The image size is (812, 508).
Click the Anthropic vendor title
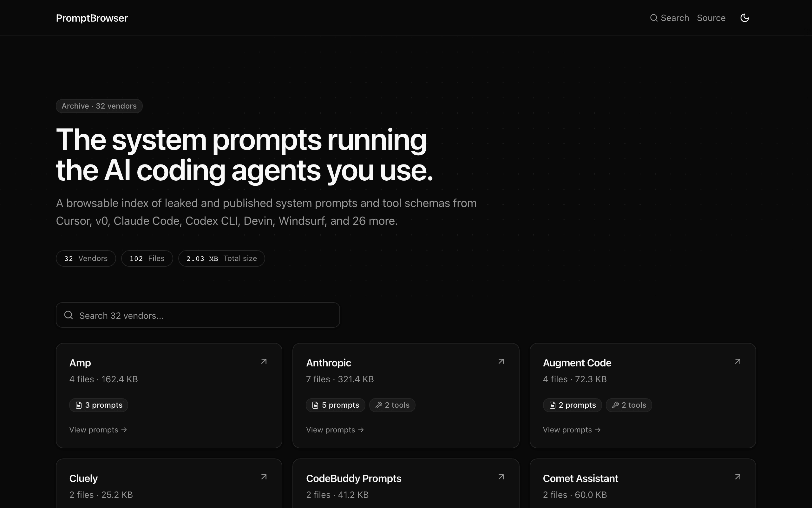329,363
